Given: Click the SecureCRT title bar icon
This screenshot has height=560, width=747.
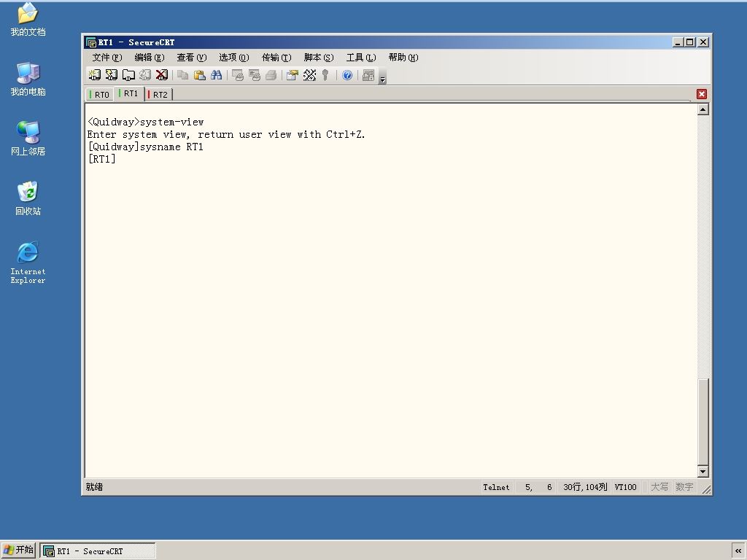Looking at the screenshot, I should point(91,42).
